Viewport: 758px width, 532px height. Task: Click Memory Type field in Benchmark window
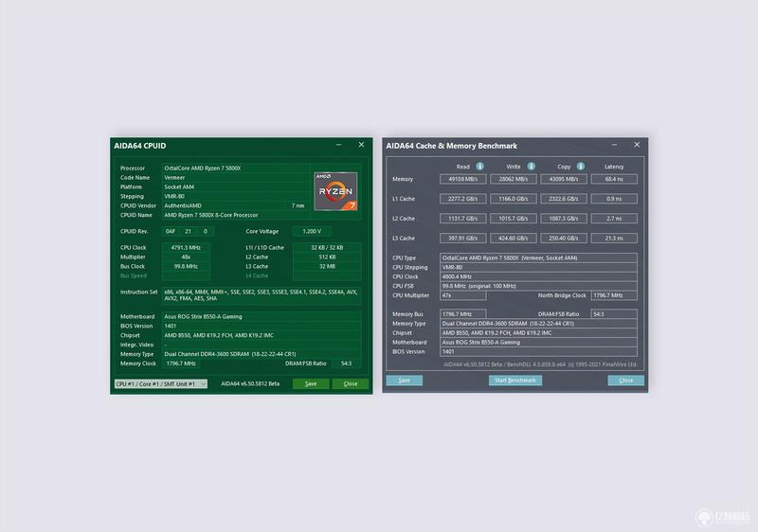pos(538,324)
